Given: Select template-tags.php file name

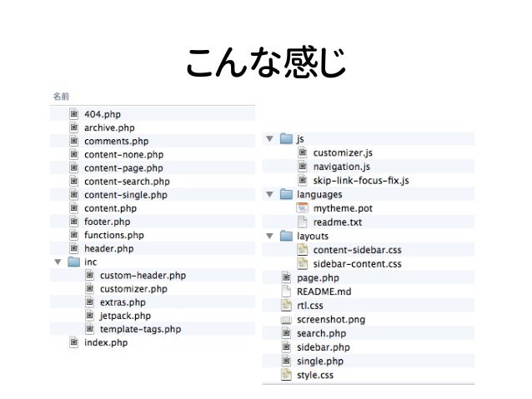Looking at the screenshot, I should tap(140, 329).
